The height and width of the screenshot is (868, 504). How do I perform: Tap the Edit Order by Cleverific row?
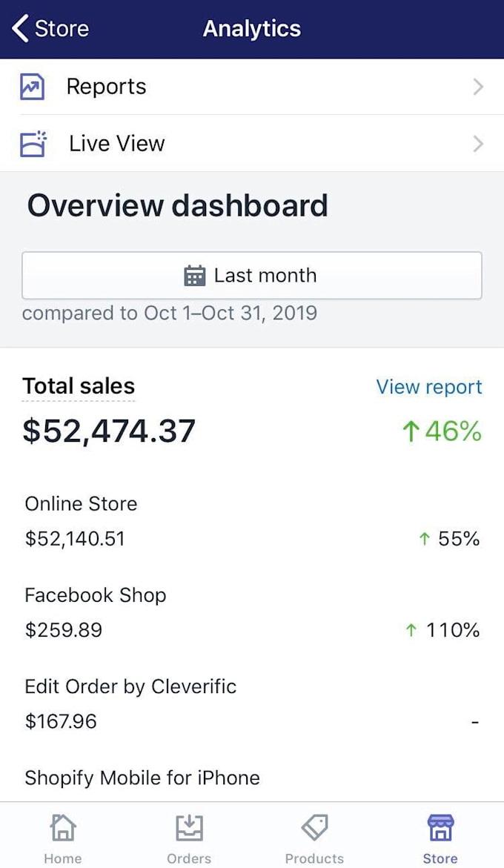[x=252, y=703]
